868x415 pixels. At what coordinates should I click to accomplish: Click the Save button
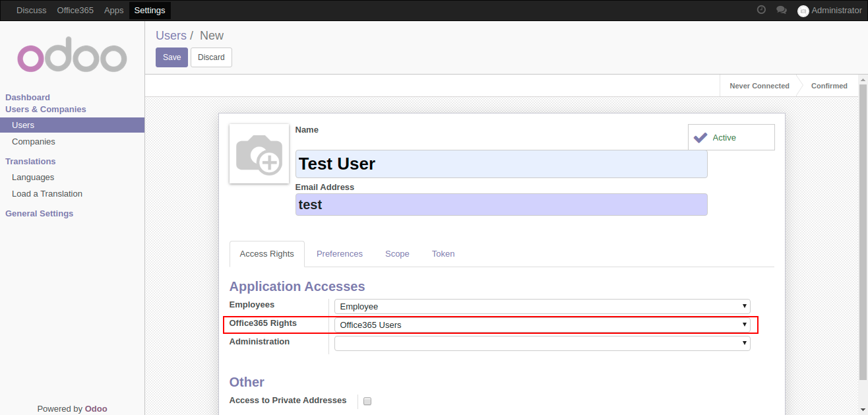point(171,57)
